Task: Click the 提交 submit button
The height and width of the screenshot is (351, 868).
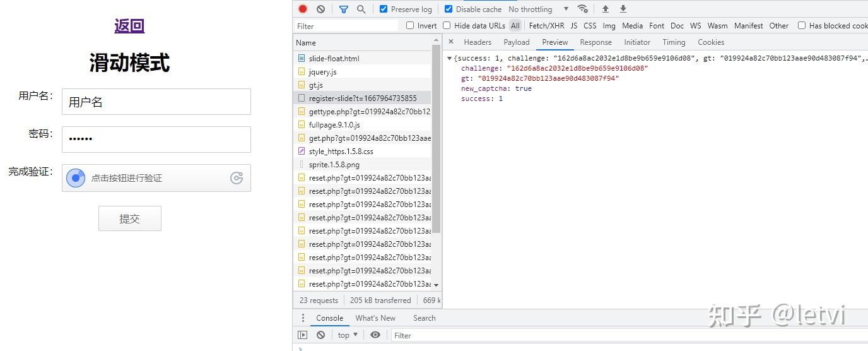Action: click(x=129, y=218)
